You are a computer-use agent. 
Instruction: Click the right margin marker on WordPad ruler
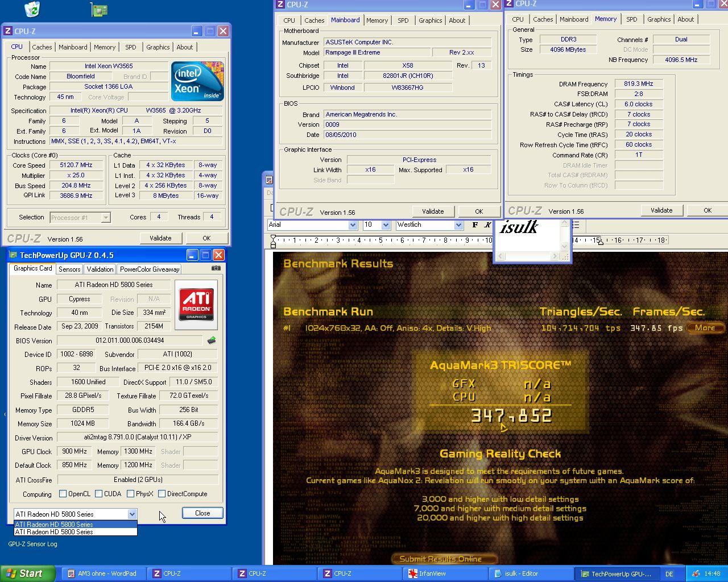601,242
